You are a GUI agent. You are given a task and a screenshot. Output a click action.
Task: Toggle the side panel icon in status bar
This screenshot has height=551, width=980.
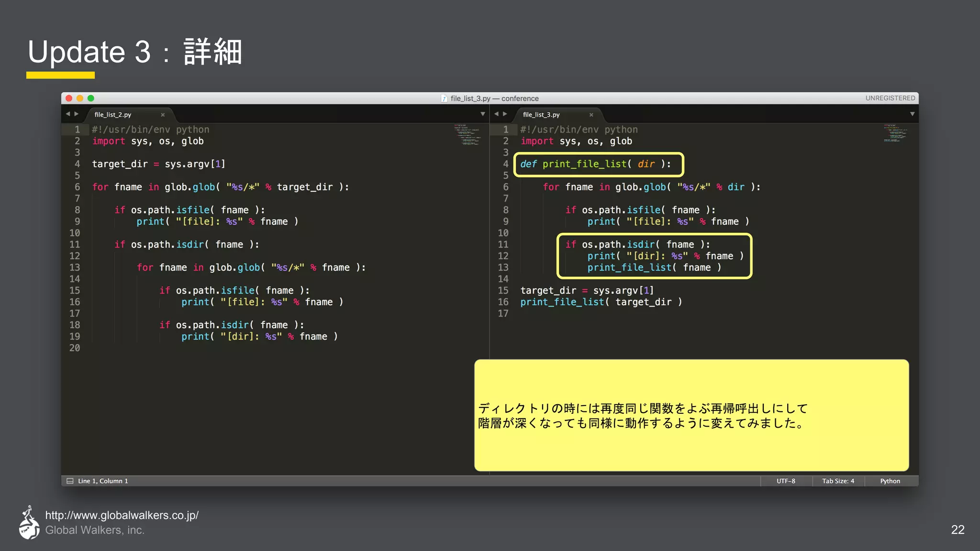pos(70,481)
